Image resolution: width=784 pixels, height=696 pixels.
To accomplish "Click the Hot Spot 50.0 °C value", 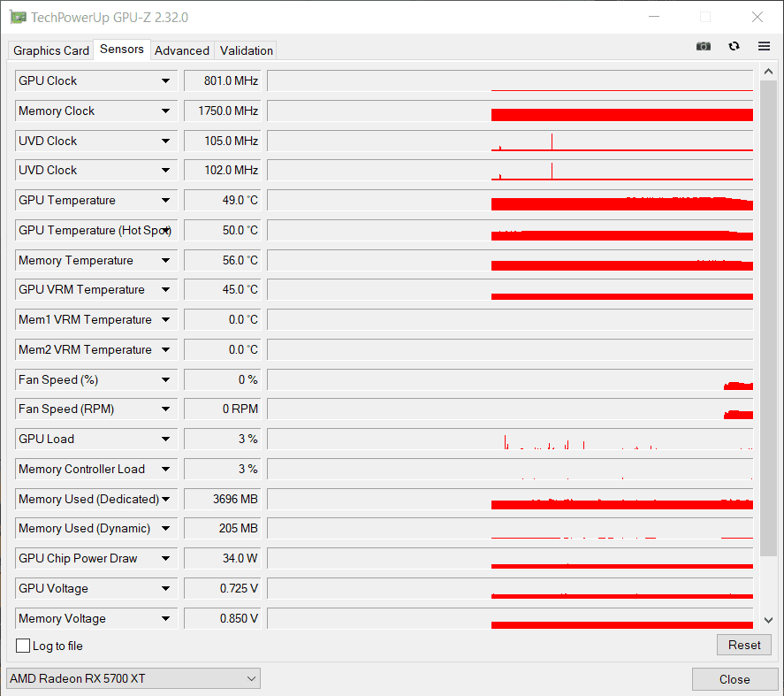I will [223, 230].
